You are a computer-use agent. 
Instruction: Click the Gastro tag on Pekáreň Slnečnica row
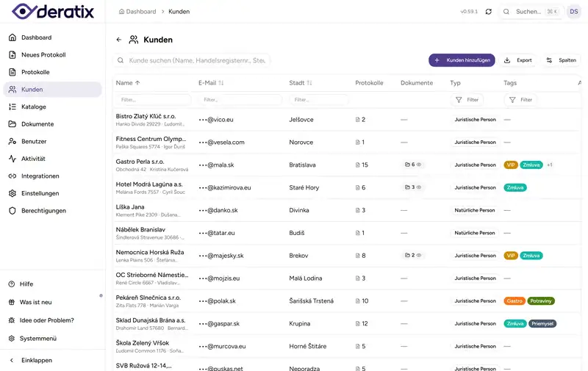point(514,301)
